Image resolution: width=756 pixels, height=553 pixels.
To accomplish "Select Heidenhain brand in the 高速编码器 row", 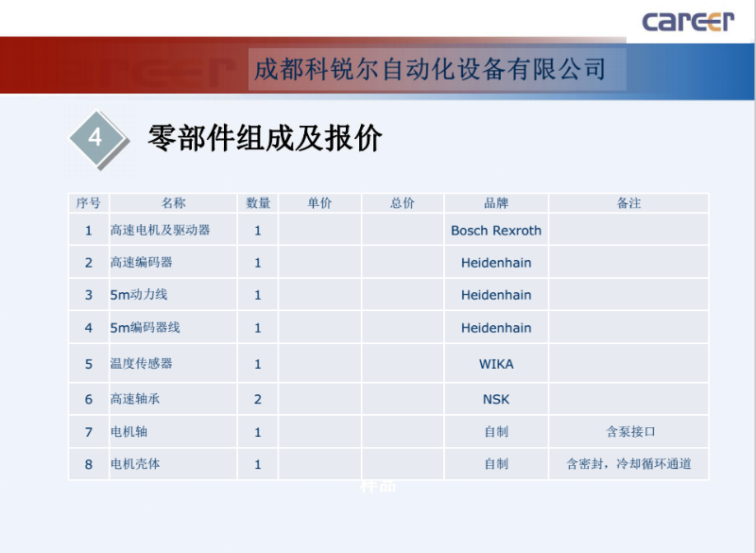I will click(x=496, y=263).
